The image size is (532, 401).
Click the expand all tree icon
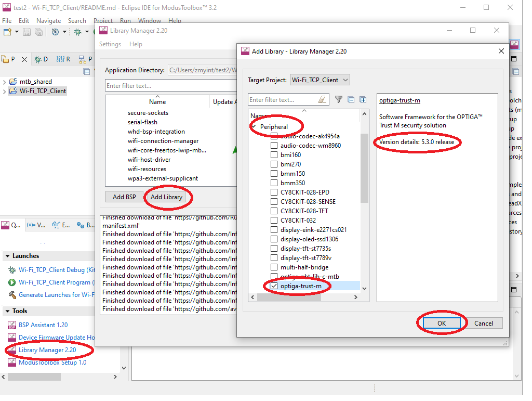point(363,100)
